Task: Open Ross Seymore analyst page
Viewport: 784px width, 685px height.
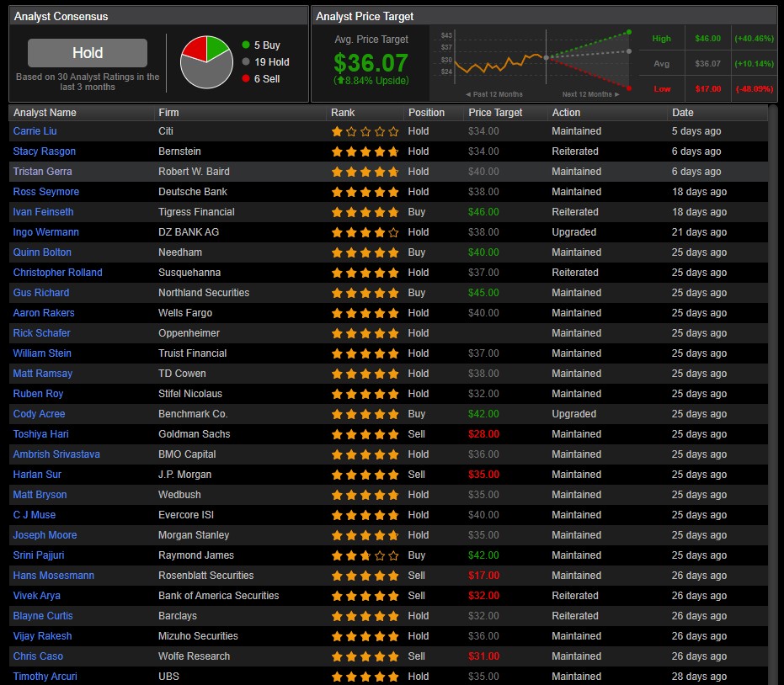Action: point(45,192)
